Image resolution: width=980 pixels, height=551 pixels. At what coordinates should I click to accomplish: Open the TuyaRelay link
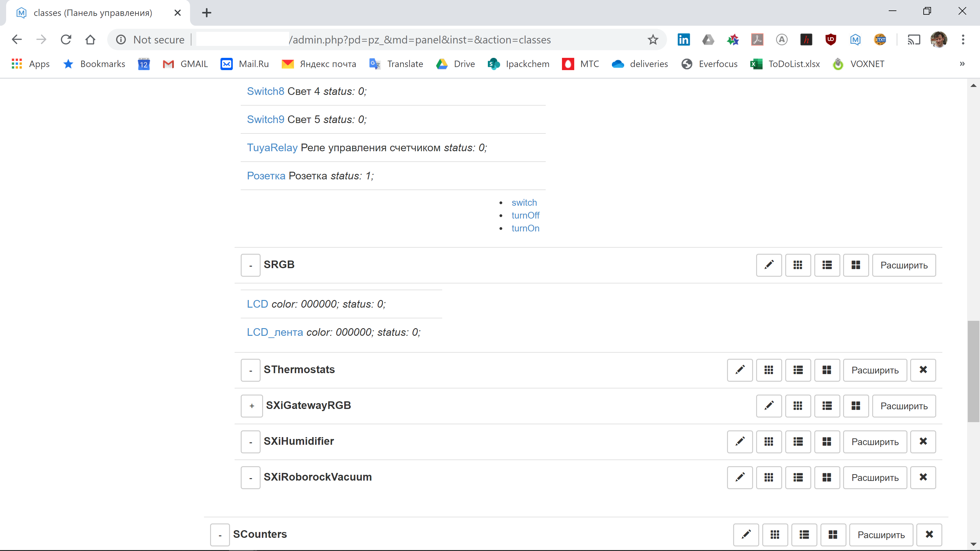272,148
